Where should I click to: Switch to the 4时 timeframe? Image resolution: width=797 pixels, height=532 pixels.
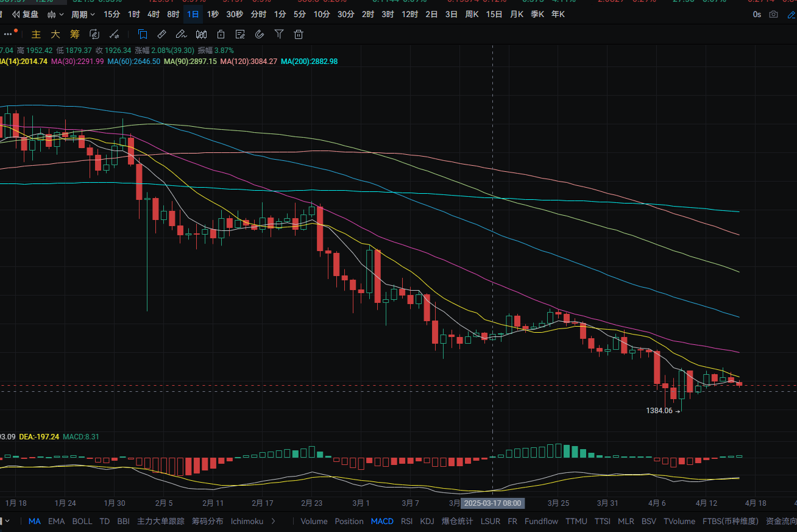[154, 14]
